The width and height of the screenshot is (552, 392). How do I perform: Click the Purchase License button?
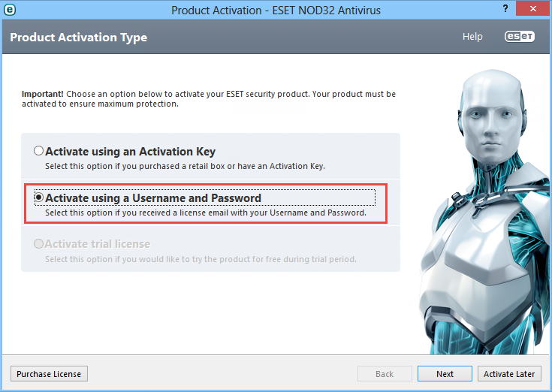[49, 374]
